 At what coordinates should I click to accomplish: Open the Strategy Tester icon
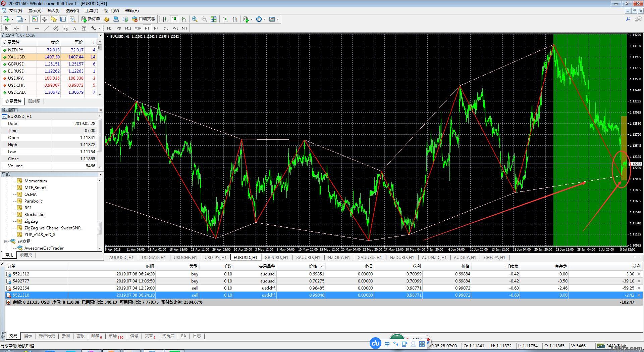coord(72,19)
